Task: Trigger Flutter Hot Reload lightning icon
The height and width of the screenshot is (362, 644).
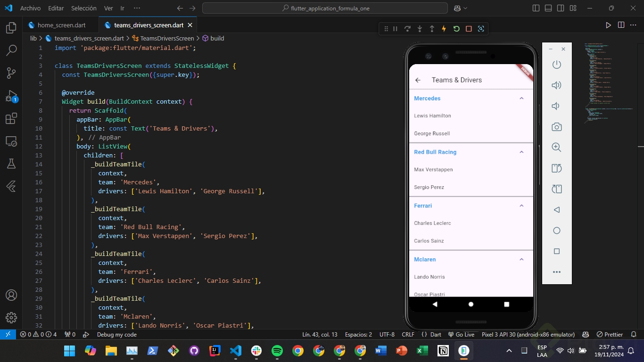Action: click(x=444, y=29)
